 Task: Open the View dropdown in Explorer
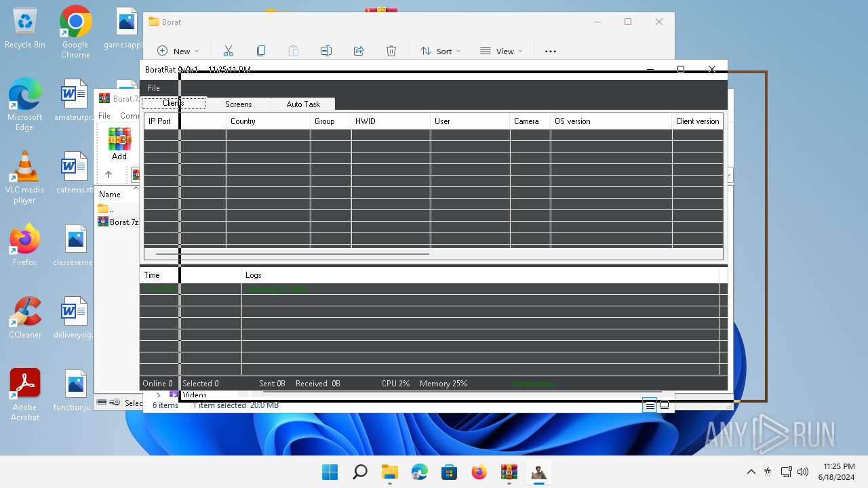coord(501,51)
